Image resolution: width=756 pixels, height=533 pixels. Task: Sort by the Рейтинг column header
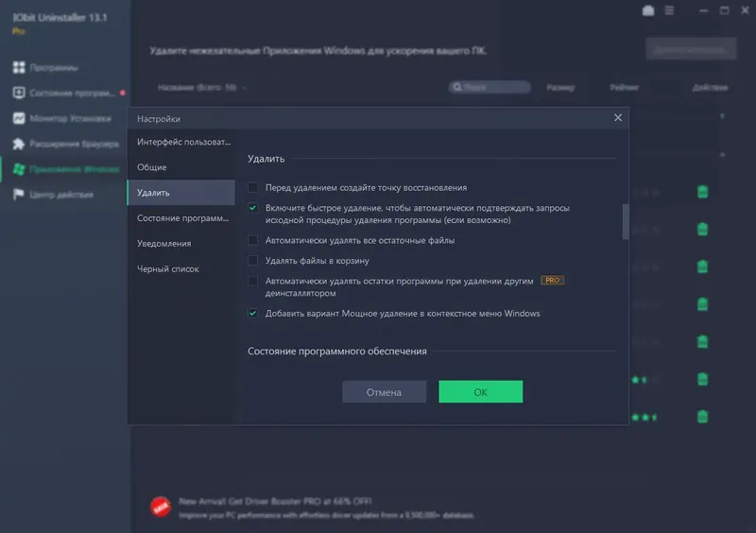point(625,87)
